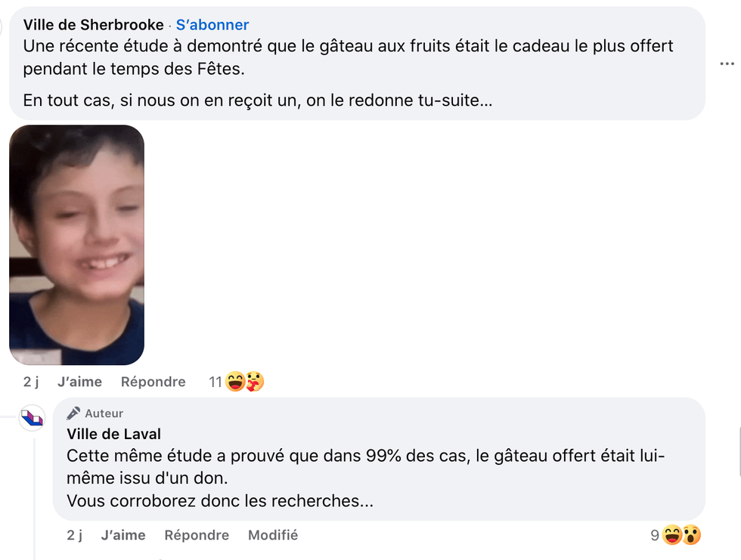Open the 11 reactions count
This screenshot has height=560, width=741.
[215, 382]
